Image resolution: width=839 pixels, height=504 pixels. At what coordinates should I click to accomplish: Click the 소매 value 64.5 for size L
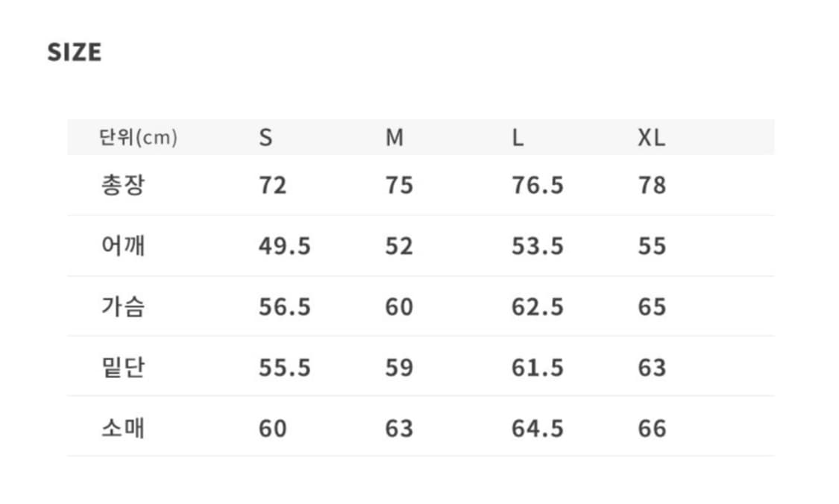point(537,429)
